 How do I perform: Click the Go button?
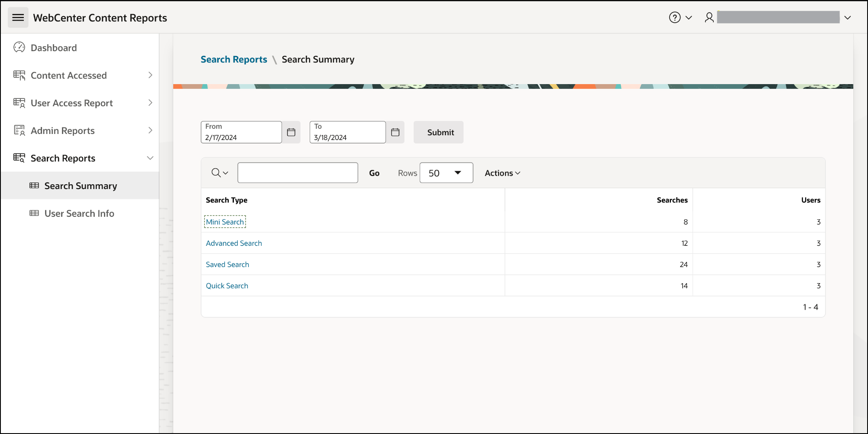tap(374, 173)
